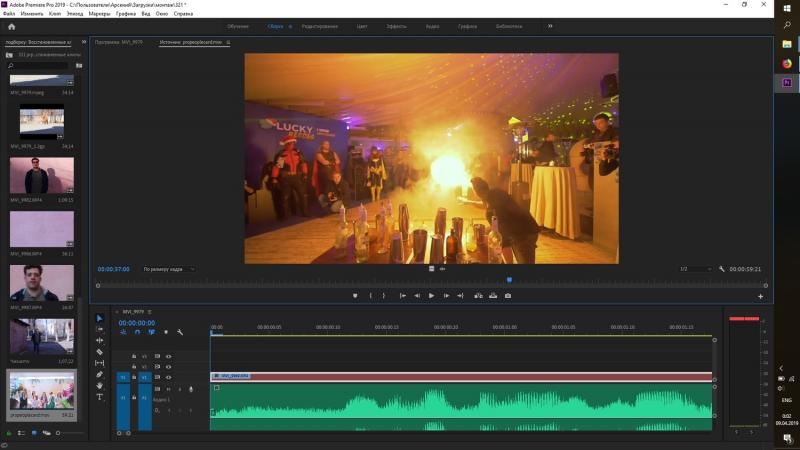The height and width of the screenshot is (450, 800).
Task: Select the Hand tool
Action: coord(99,386)
